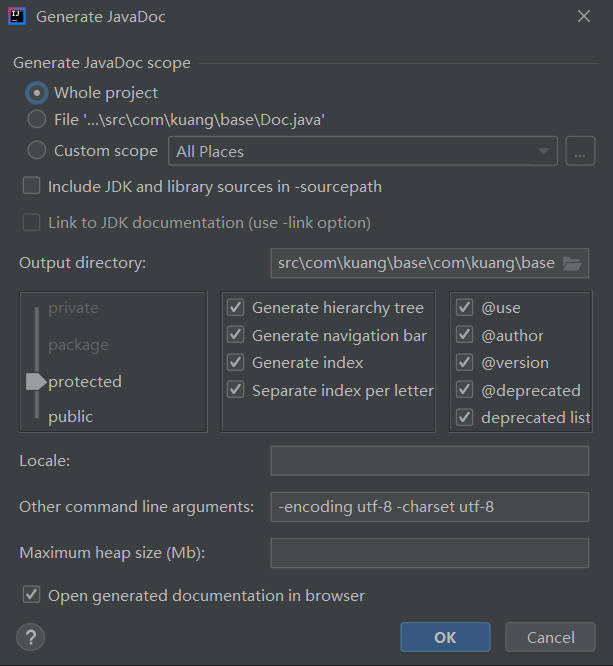Screen dimensions: 613x666
Task: Uncheck the deprecated list option
Action: tap(464, 418)
